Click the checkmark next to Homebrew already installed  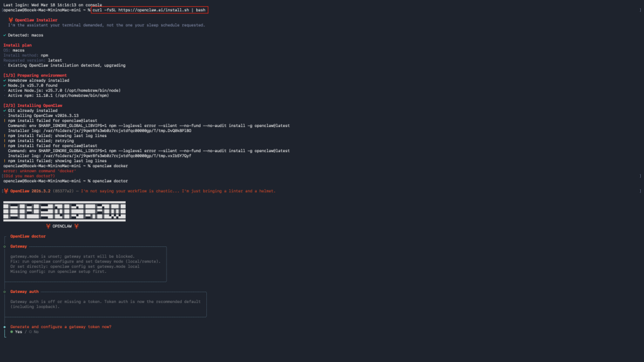4,80
